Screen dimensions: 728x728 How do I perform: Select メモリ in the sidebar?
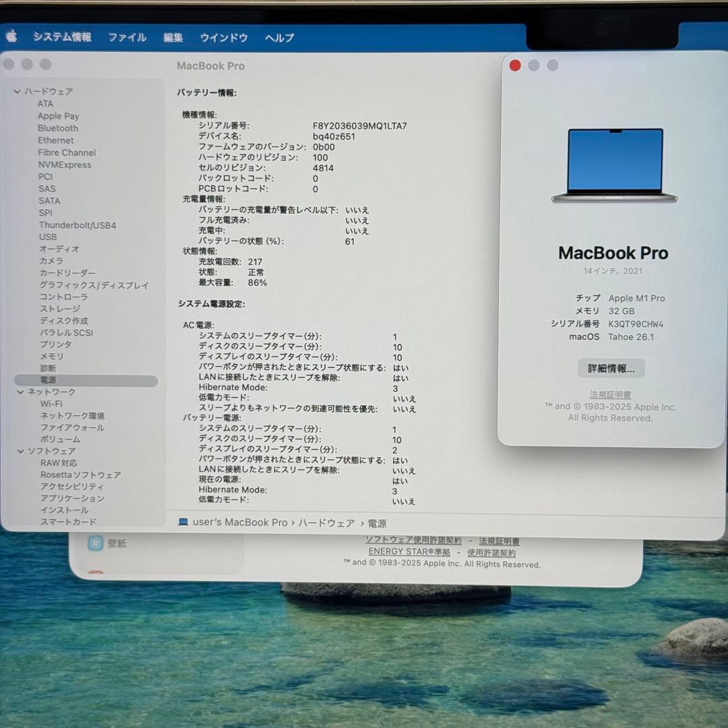(x=51, y=356)
